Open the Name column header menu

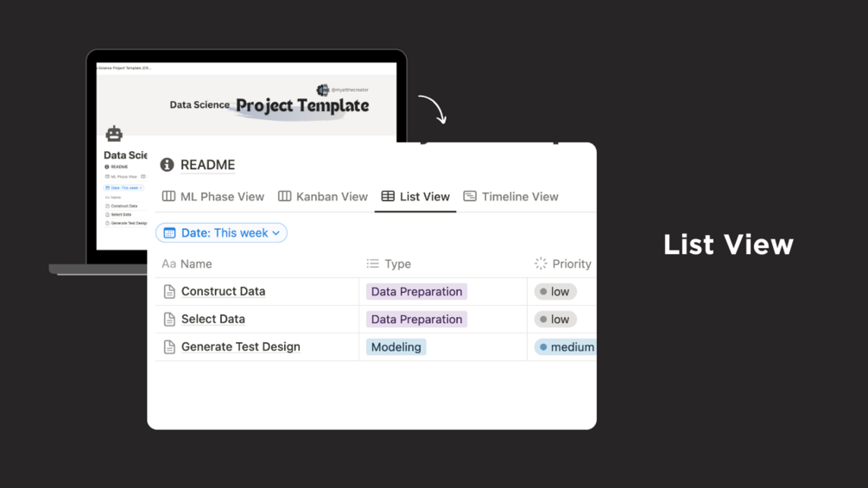(196, 264)
